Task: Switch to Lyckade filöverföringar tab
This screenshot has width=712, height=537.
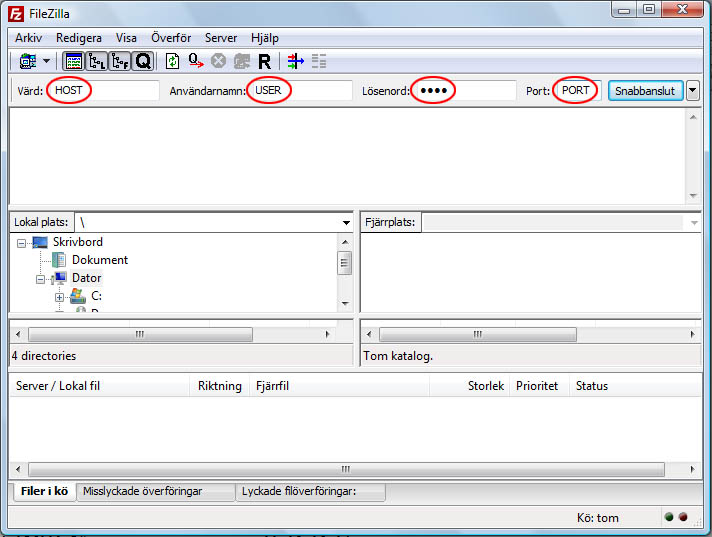Action: (311, 492)
